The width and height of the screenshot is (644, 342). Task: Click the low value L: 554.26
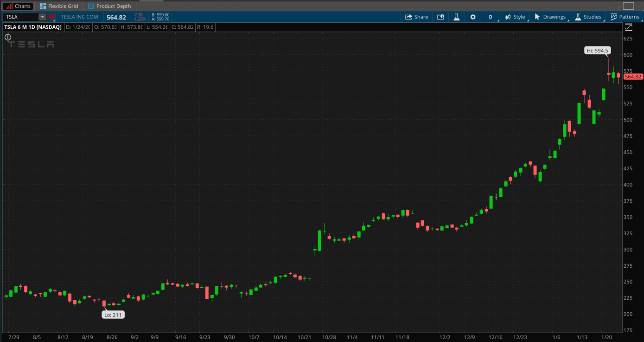coord(157,27)
